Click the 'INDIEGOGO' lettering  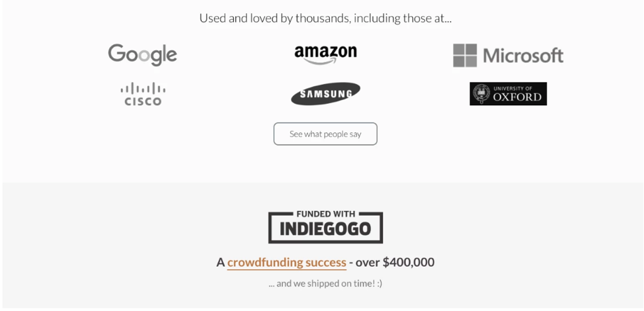[325, 230]
